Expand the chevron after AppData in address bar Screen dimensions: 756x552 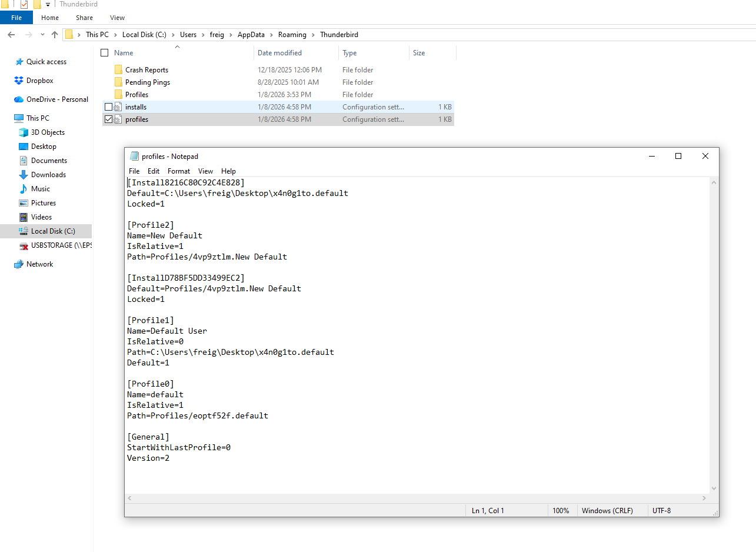(x=272, y=35)
